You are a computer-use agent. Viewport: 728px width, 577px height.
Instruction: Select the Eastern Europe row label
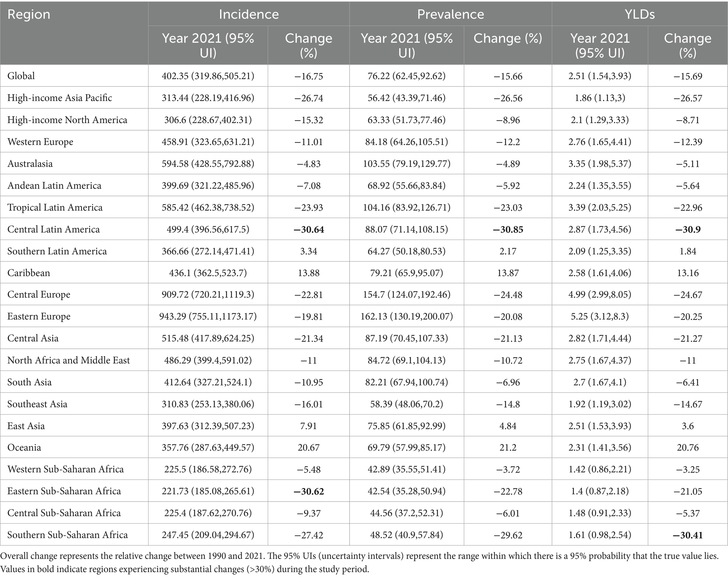pos(39,316)
